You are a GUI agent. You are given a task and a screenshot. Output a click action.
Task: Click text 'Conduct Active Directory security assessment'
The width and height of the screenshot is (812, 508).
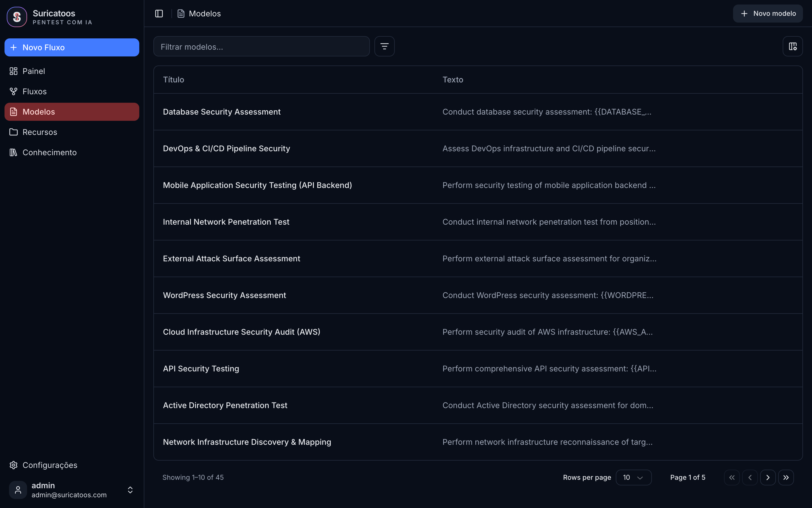[x=529, y=405]
